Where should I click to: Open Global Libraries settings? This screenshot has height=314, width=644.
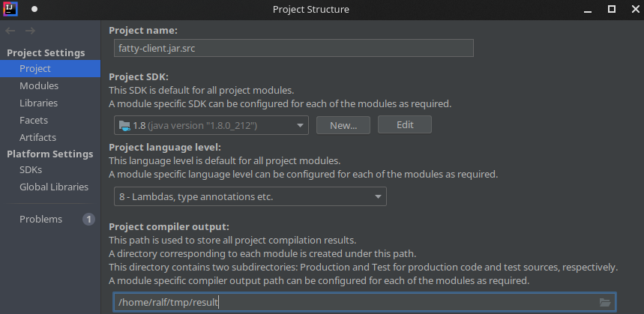54,187
